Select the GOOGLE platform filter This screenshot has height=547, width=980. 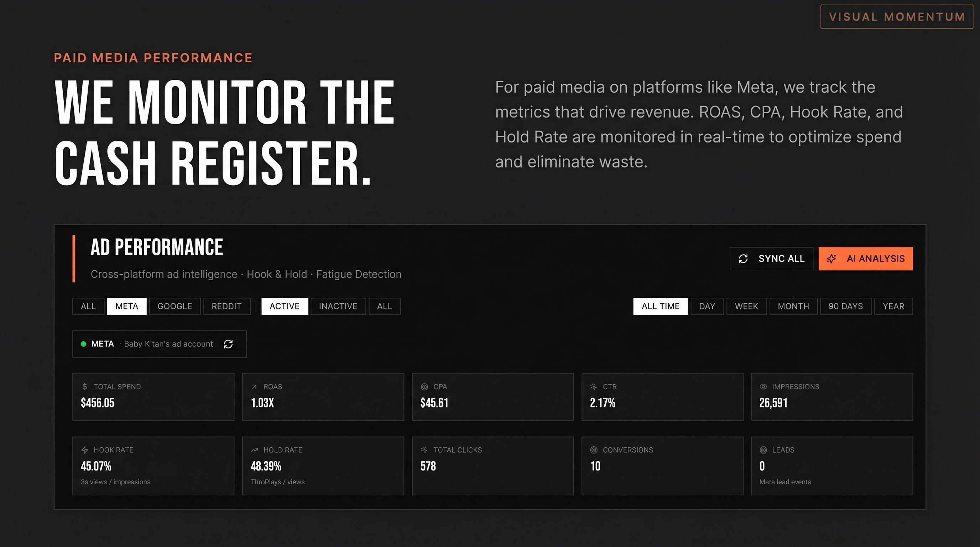click(174, 306)
